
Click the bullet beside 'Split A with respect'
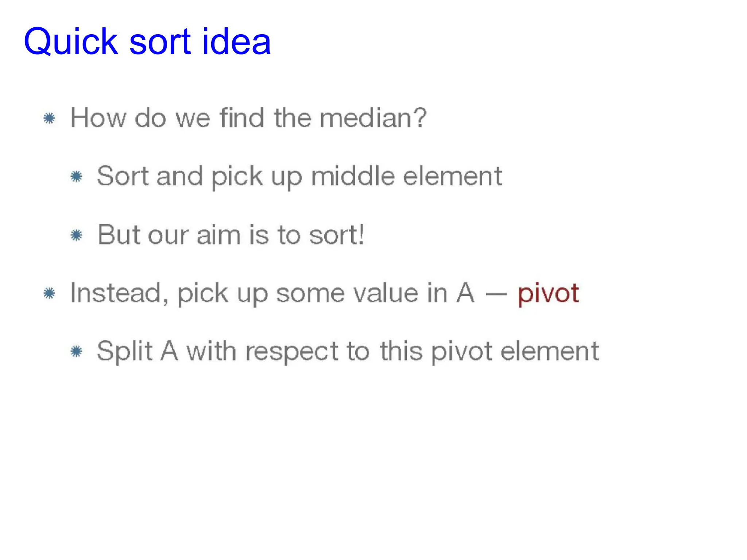[77, 351]
